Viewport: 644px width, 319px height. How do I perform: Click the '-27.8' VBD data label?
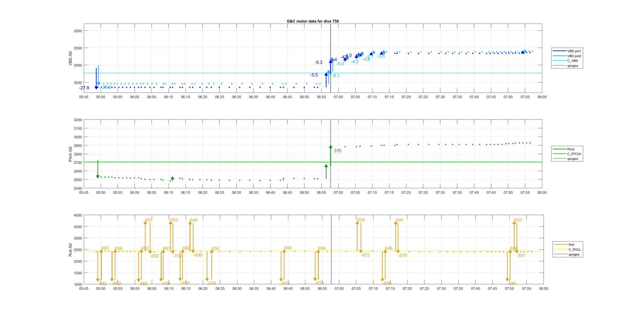click(x=84, y=88)
